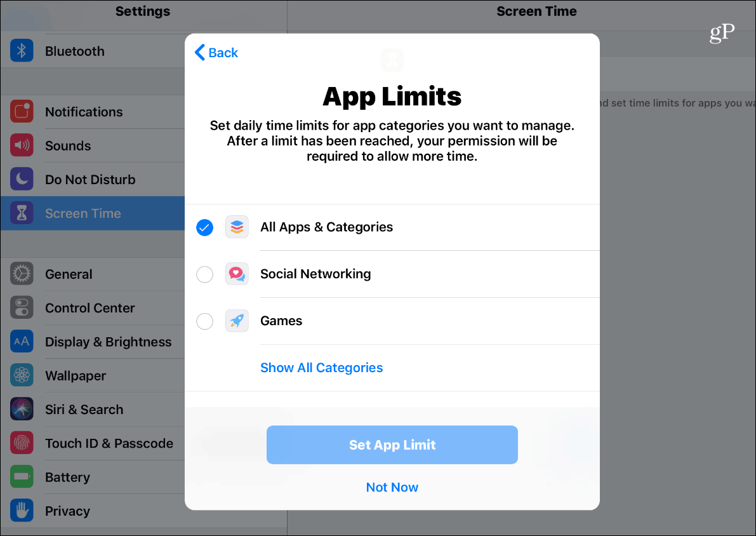Select the Games category circle
The height and width of the screenshot is (536, 756).
coord(204,321)
